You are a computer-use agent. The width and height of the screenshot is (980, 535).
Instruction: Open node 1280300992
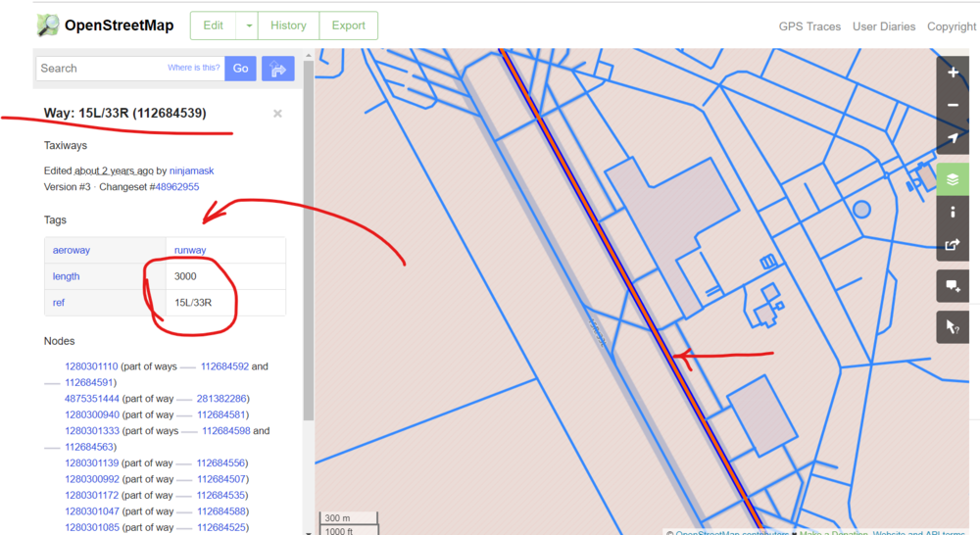[92, 479]
